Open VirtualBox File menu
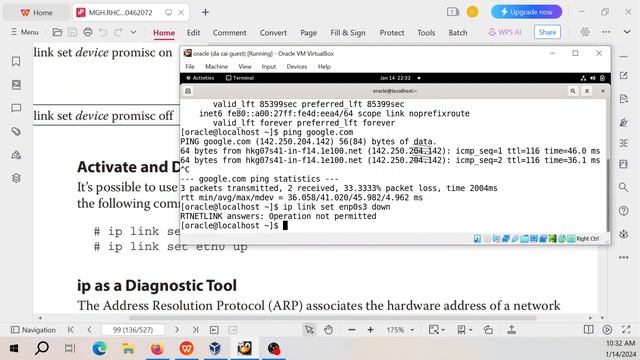This screenshot has height=360, width=640. pos(190,67)
